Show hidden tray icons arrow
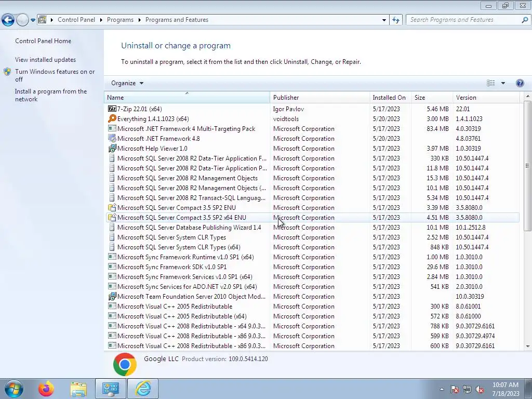 click(x=442, y=390)
